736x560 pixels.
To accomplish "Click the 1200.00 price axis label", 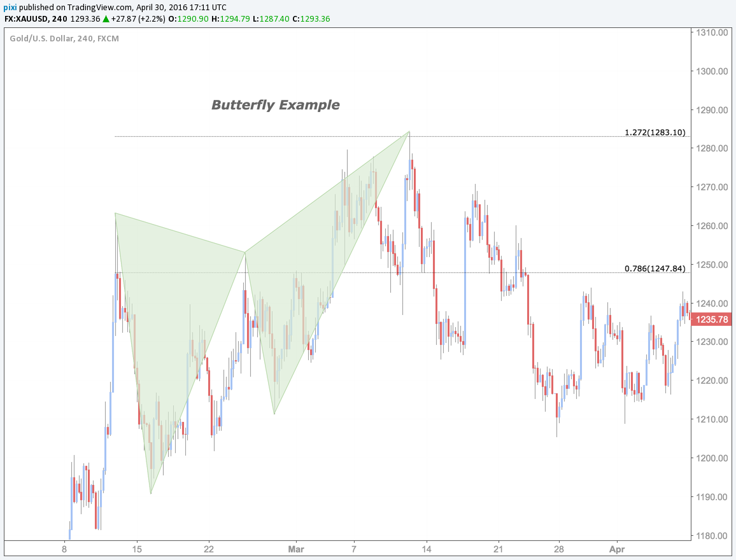I will tap(712, 458).
